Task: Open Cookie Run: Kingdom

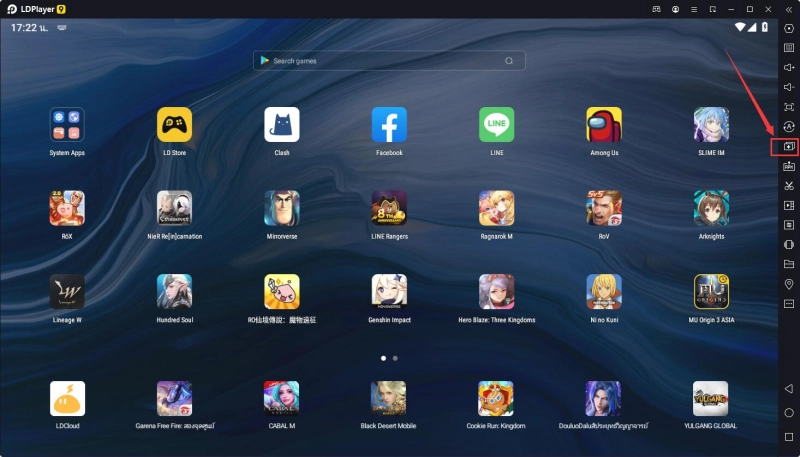Action: [496, 398]
